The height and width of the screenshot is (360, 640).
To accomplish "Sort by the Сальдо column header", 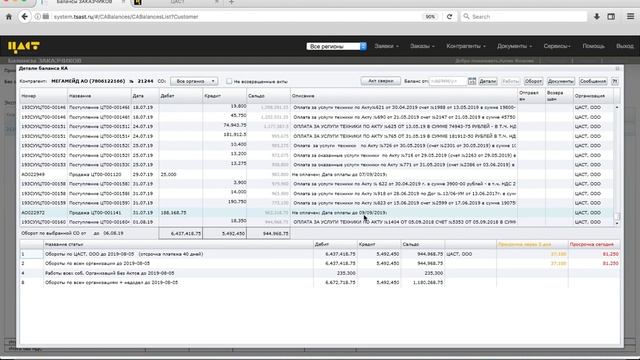I will point(269,96).
